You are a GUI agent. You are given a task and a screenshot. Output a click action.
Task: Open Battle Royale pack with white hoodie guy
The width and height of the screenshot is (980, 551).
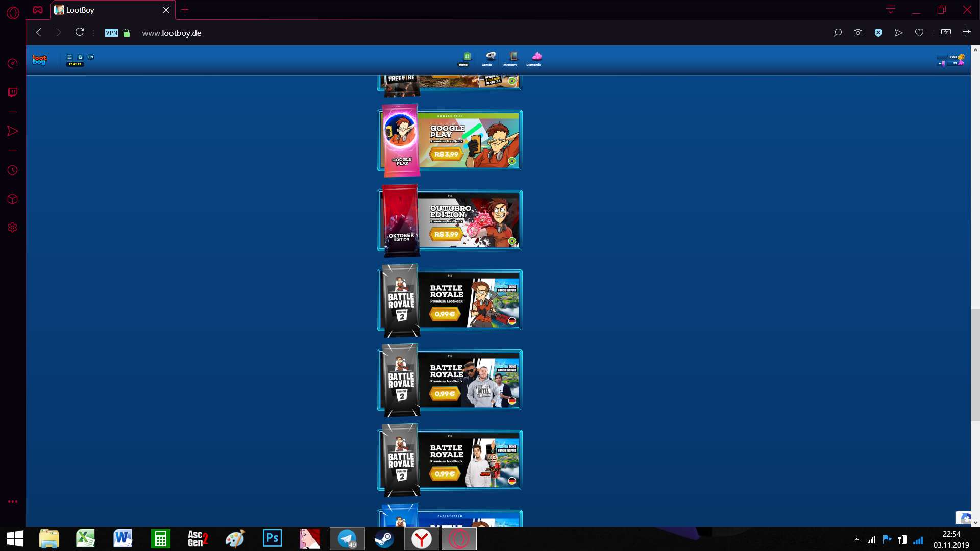coord(450,460)
